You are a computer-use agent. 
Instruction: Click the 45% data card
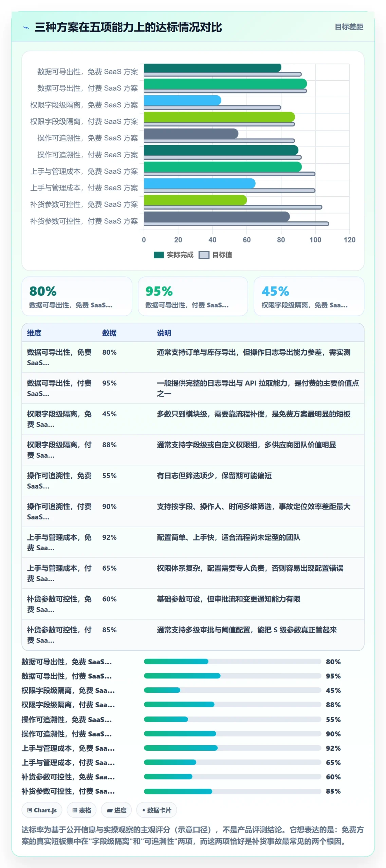[x=309, y=296]
